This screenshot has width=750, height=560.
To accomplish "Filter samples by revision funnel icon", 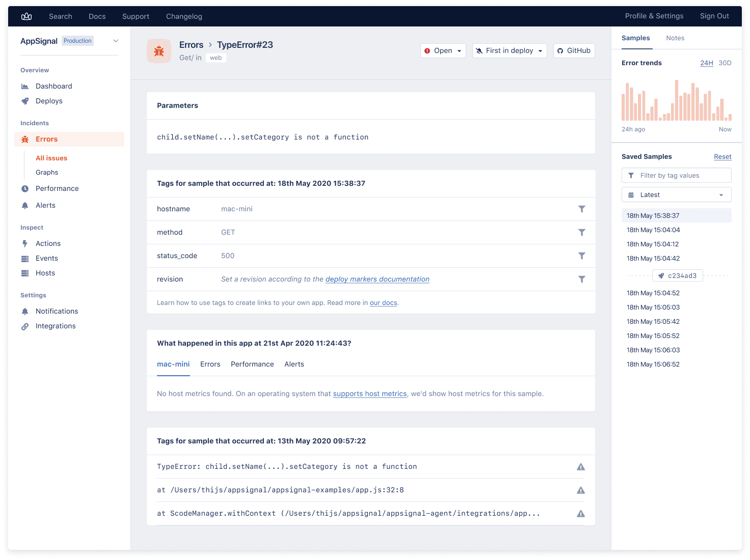I will pos(582,279).
